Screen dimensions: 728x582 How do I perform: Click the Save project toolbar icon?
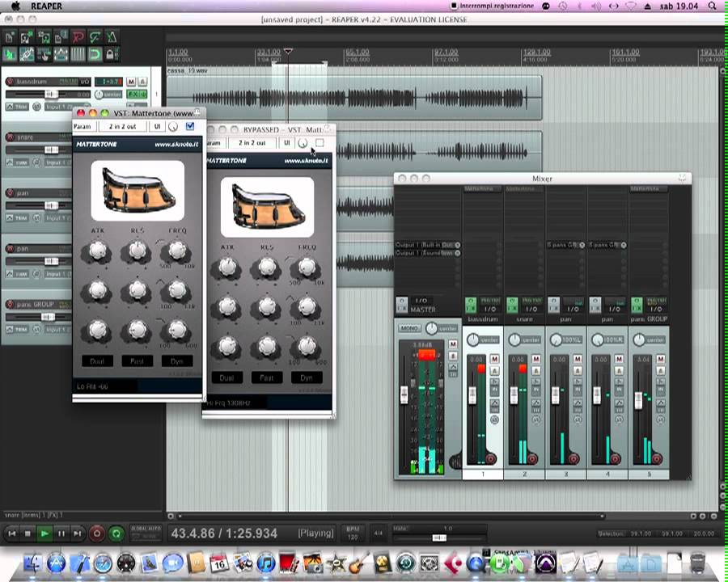click(44, 37)
